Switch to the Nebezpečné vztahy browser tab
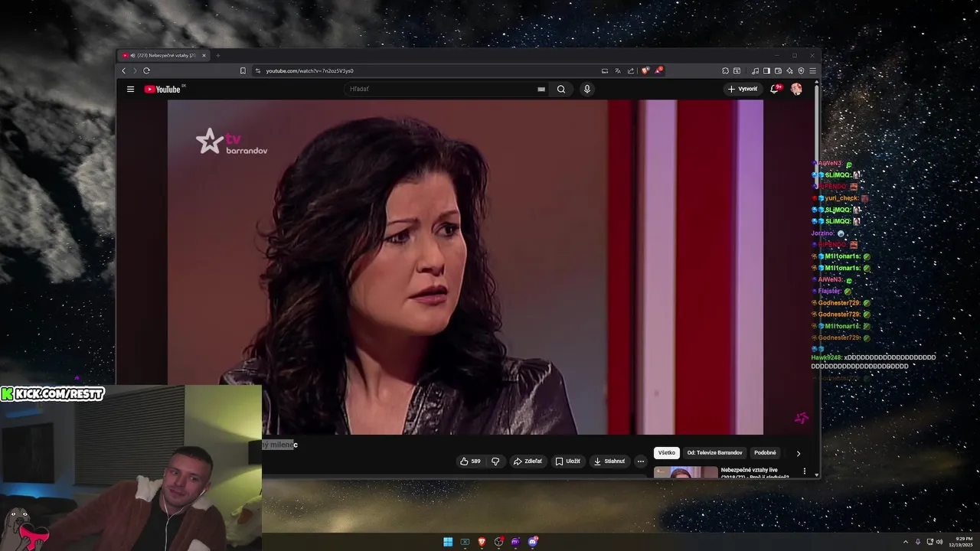The width and height of the screenshot is (980, 551). click(x=165, y=55)
